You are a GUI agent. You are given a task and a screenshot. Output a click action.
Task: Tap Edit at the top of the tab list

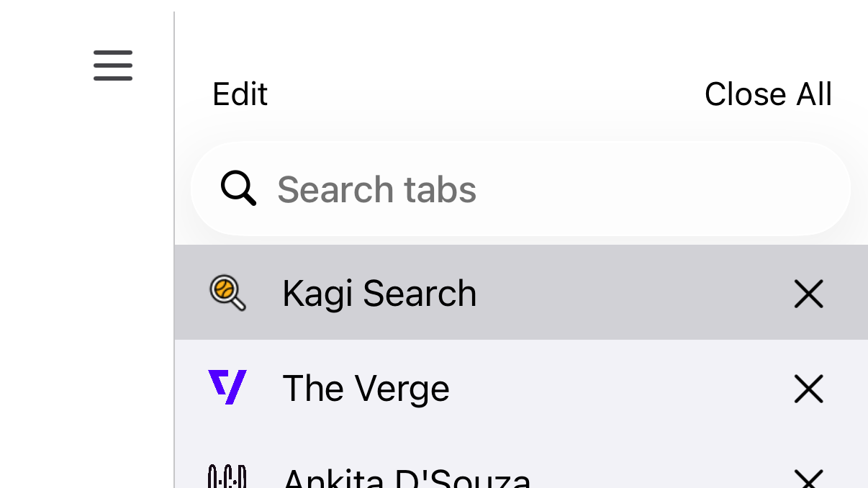pyautogui.click(x=240, y=94)
